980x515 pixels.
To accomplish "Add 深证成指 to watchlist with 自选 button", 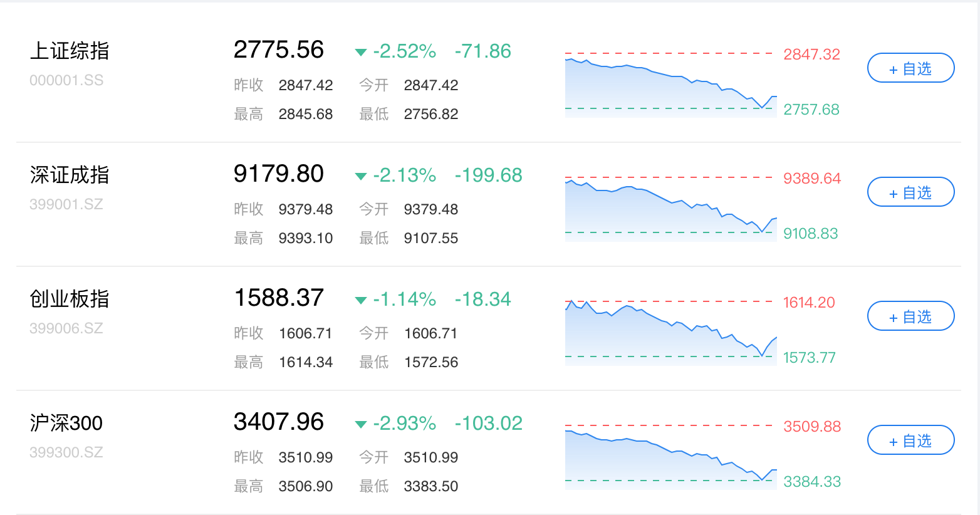I will (x=910, y=192).
